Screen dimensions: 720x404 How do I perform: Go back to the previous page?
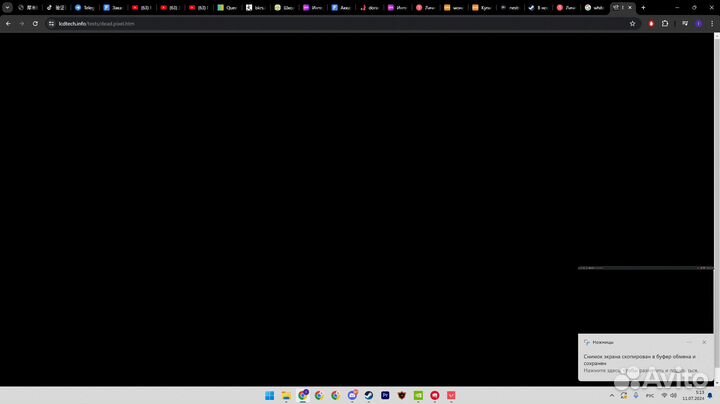tap(8, 23)
